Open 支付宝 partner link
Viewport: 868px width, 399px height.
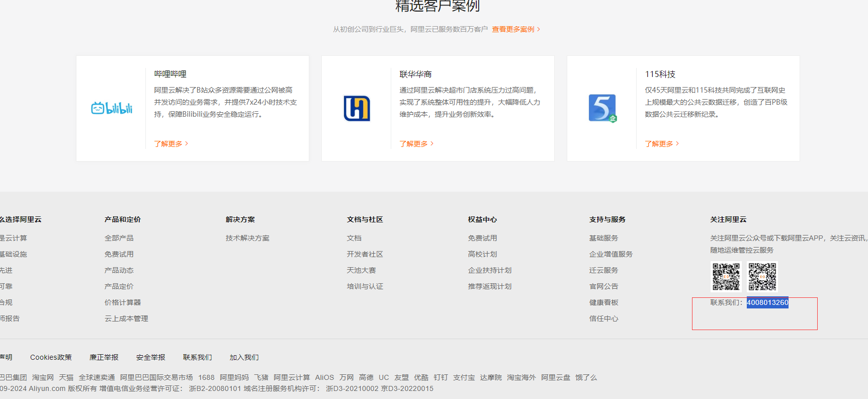click(x=464, y=377)
